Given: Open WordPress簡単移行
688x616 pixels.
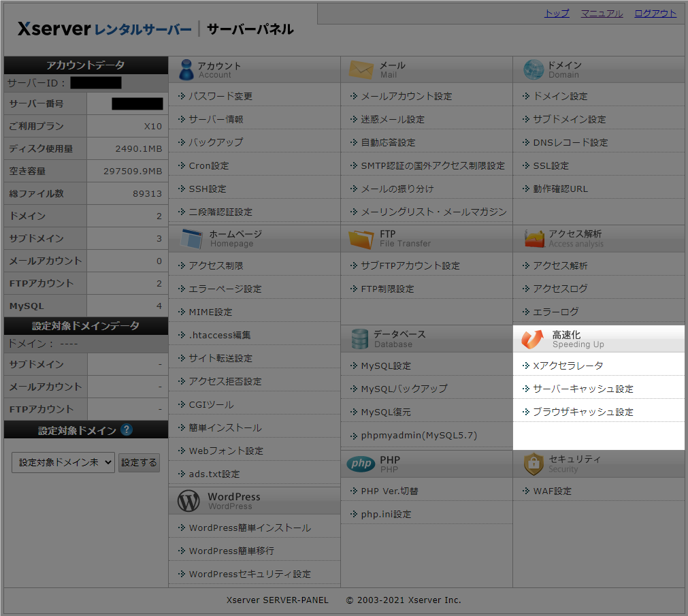Looking at the screenshot, I should click(x=231, y=551).
